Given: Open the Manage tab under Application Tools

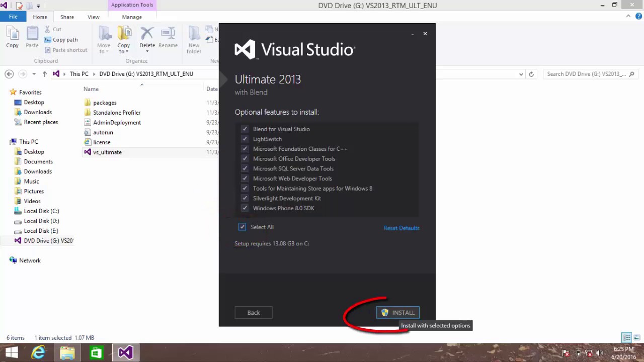Looking at the screenshot, I should pos(132,17).
